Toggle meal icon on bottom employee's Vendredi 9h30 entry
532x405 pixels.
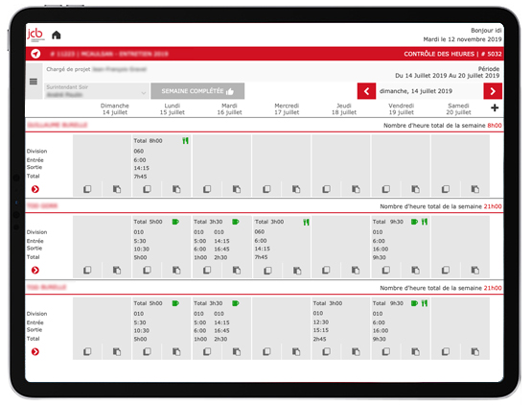click(425, 303)
